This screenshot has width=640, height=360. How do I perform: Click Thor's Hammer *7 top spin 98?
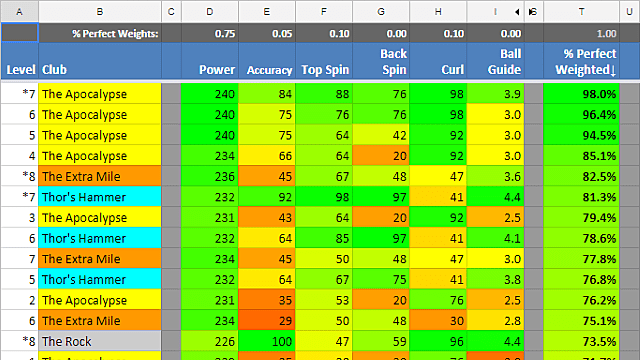click(x=324, y=197)
